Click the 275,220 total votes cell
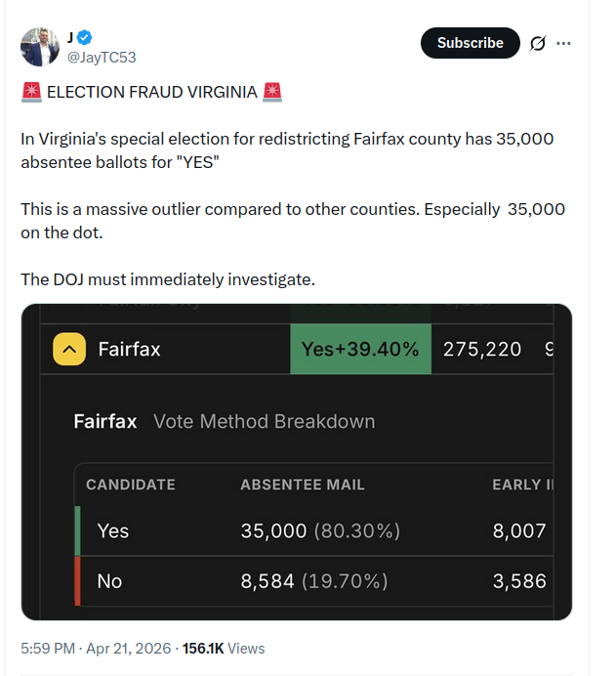 (482, 349)
